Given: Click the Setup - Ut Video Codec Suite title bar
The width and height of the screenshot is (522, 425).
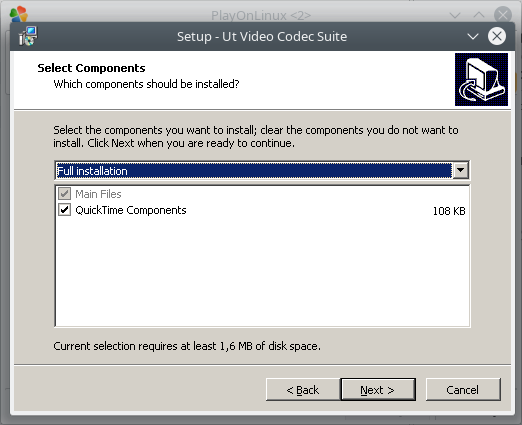Looking at the screenshot, I should [x=262, y=36].
